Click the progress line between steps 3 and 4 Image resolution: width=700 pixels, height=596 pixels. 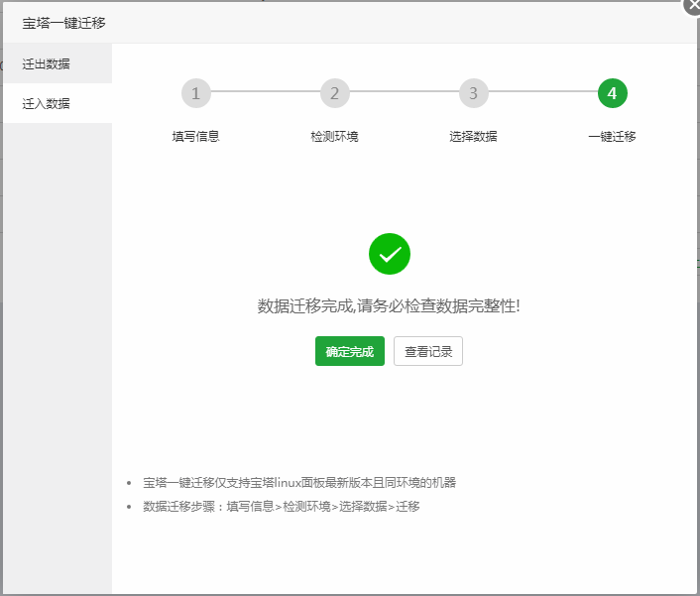[542, 92]
